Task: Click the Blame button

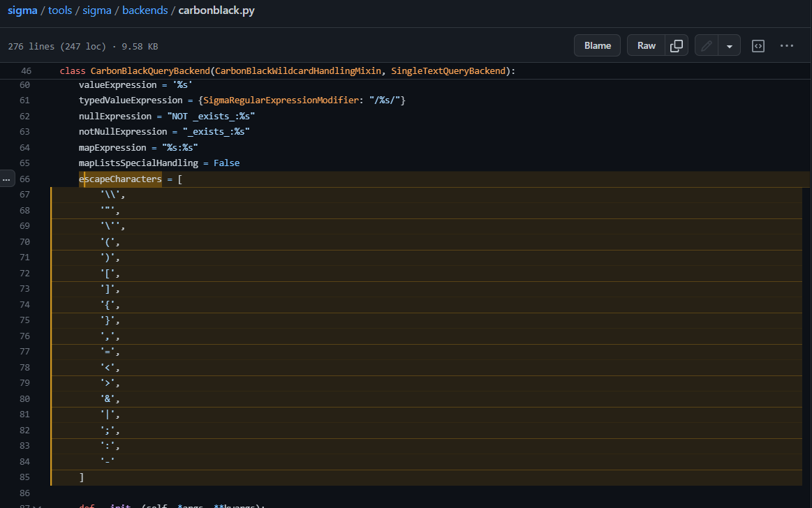Action: point(597,45)
